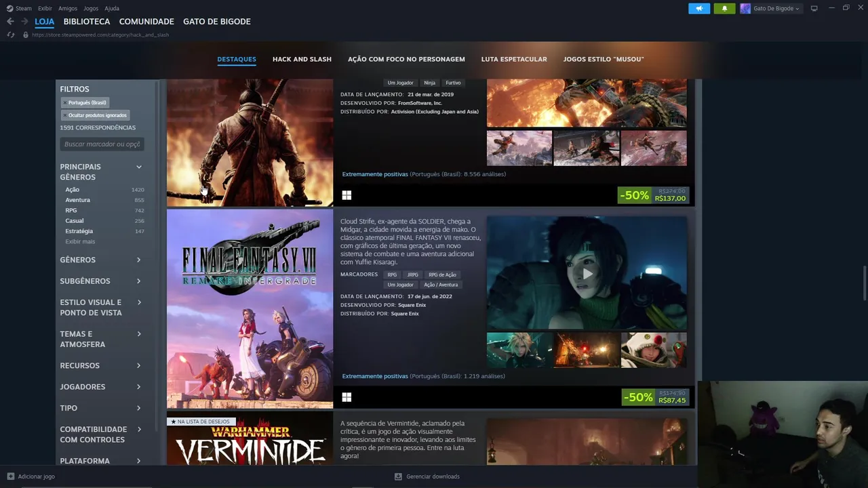868x488 pixels.
Task: Click the Furtivo tag on Sekiro
Action: tap(454, 83)
